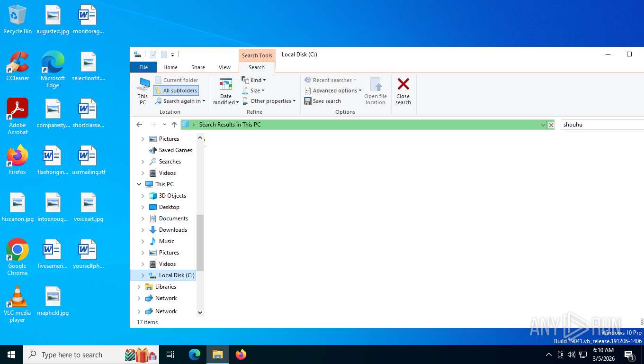
Task: Click File Explorer in the taskbar
Action: (x=218, y=354)
